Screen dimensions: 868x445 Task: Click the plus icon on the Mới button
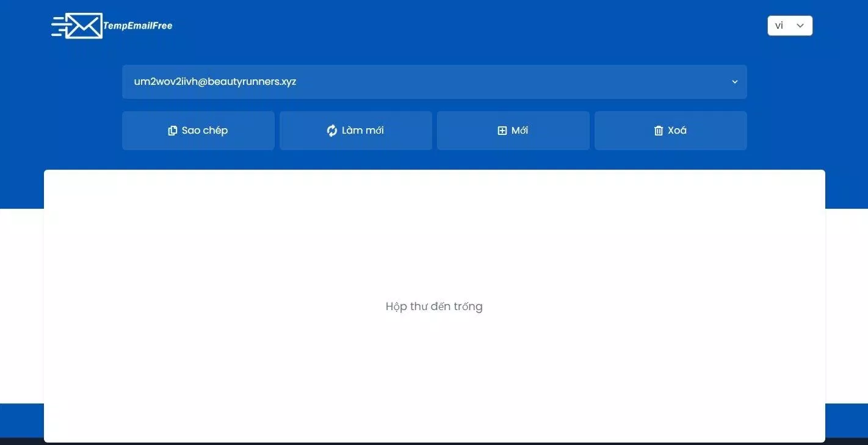click(x=502, y=130)
